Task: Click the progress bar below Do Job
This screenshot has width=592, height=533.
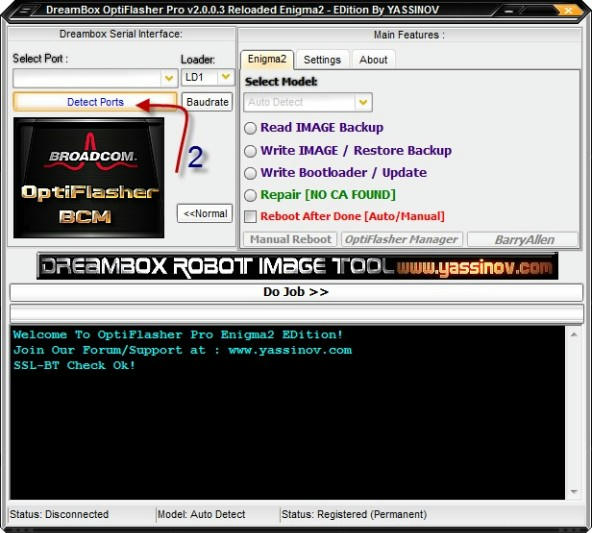Action: [x=296, y=313]
